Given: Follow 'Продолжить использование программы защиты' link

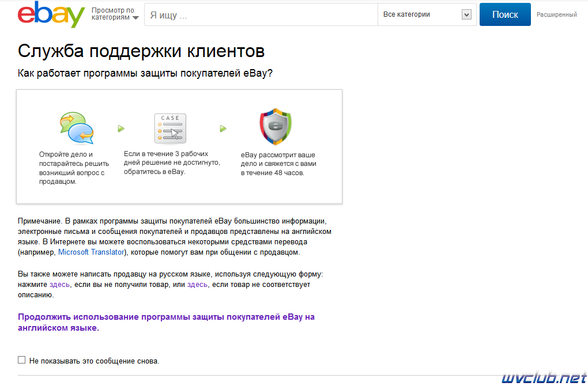Looking at the screenshot, I should 166,322.
